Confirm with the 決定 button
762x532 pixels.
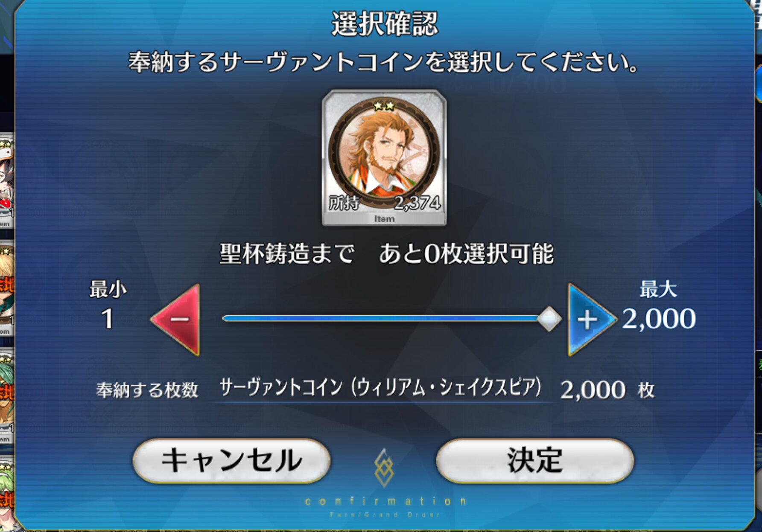click(535, 461)
